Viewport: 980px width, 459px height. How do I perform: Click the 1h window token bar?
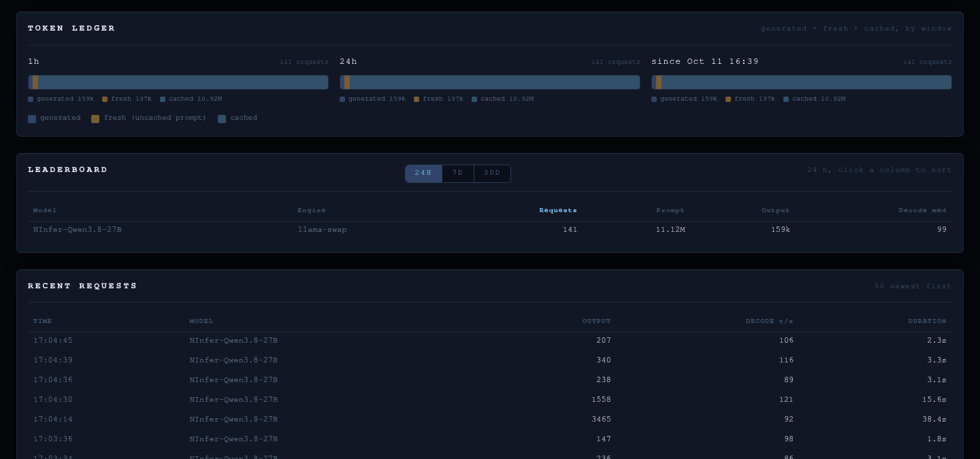click(x=178, y=82)
